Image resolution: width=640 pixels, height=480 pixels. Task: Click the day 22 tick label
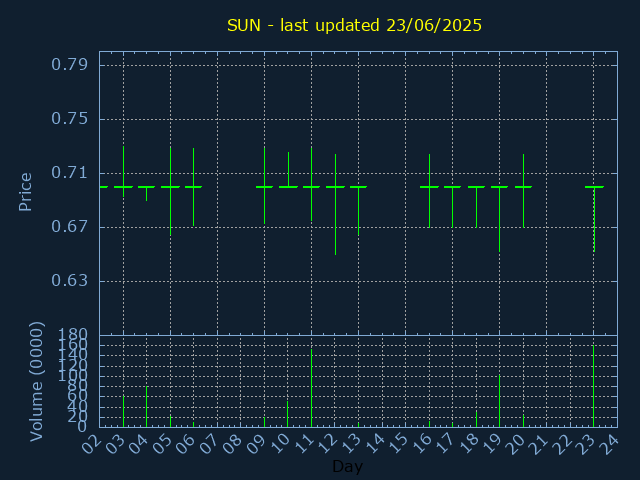coord(562,444)
